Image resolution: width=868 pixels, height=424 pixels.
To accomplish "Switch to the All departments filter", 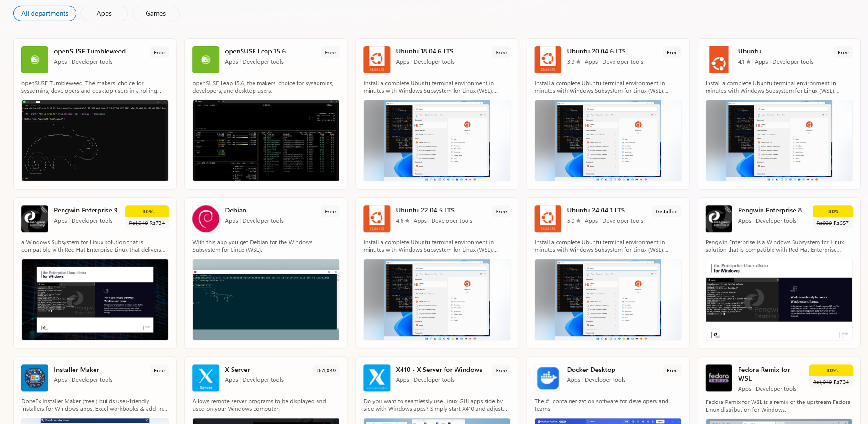I will point(45,13).
